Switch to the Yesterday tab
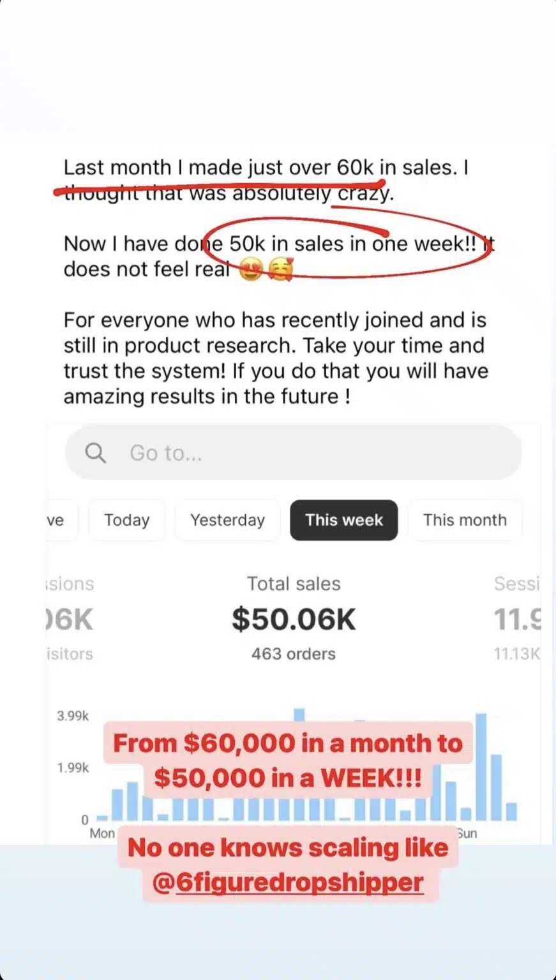Viewport: 556px width, 980px height. tap(227, 520)
